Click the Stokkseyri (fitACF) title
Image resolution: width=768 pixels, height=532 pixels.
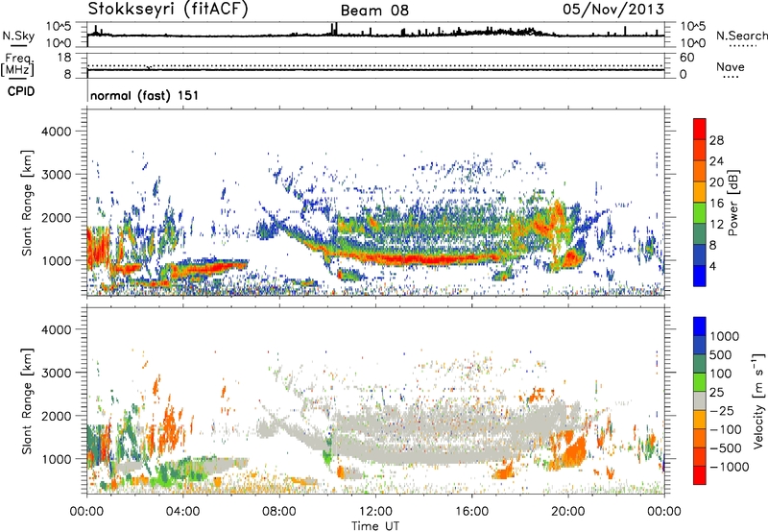click(168, 10)
